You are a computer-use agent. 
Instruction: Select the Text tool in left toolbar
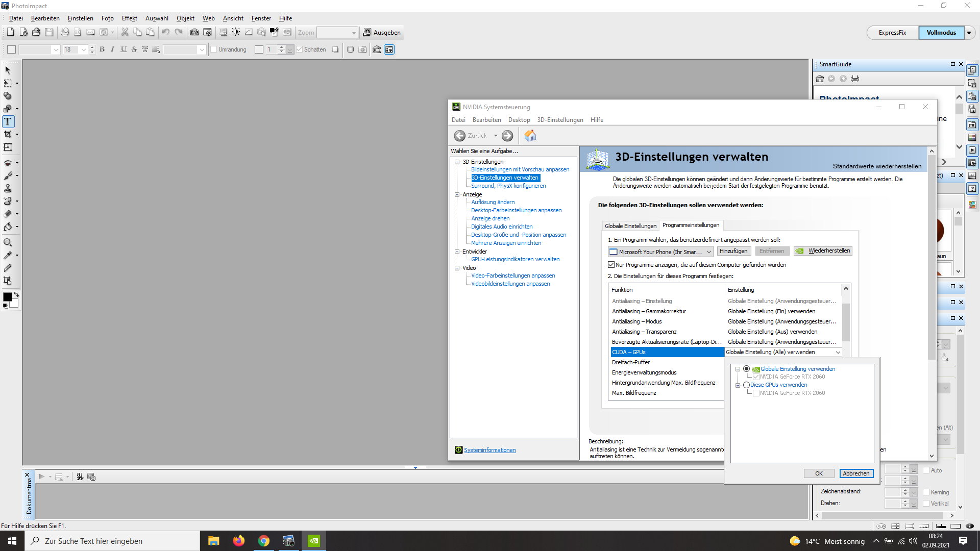[x=8, y=121]
